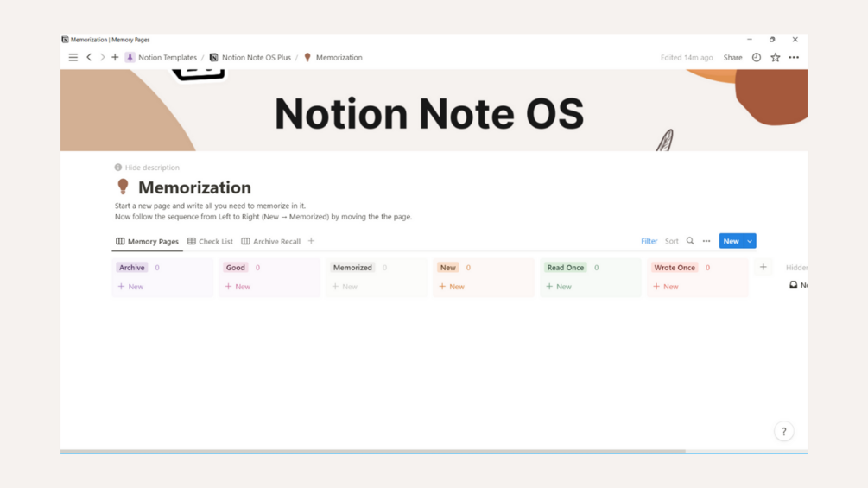Click the blue New button
The image size is (868, 488).
732,241
